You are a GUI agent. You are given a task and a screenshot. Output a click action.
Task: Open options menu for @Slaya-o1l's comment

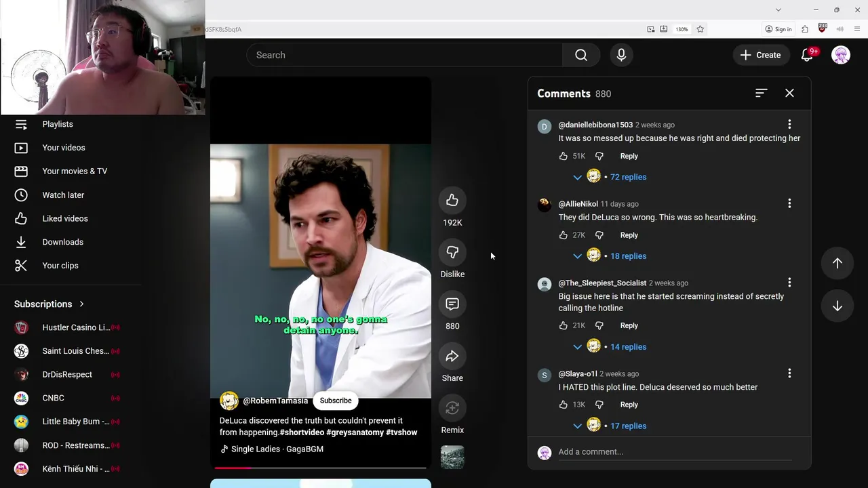[789, 373]
